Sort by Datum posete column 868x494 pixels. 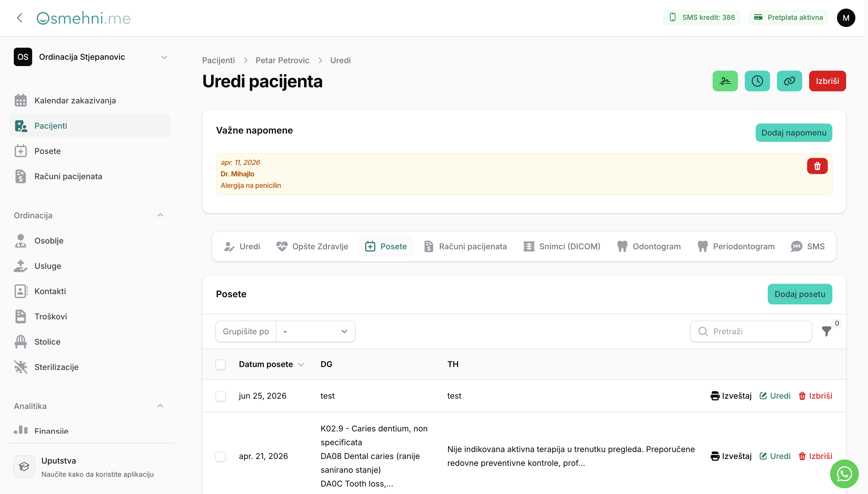click(x=271, y=364)
